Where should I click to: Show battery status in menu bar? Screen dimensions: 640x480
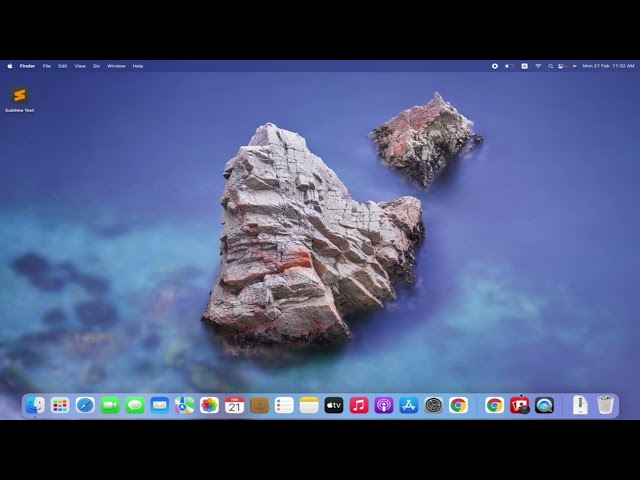pyautogui.click(x=509, y=66)
